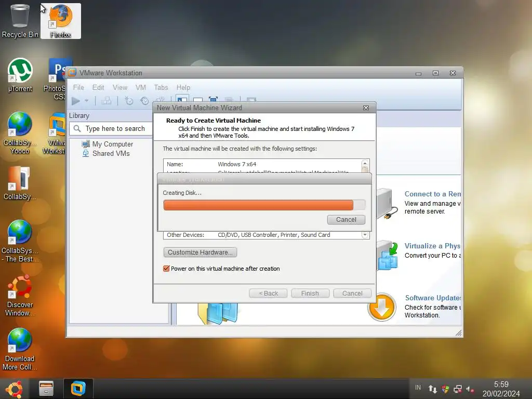Screen dimensions: 532x399
Task: Click the search magnifier icon in Library
Action: [x=77, y=129]
